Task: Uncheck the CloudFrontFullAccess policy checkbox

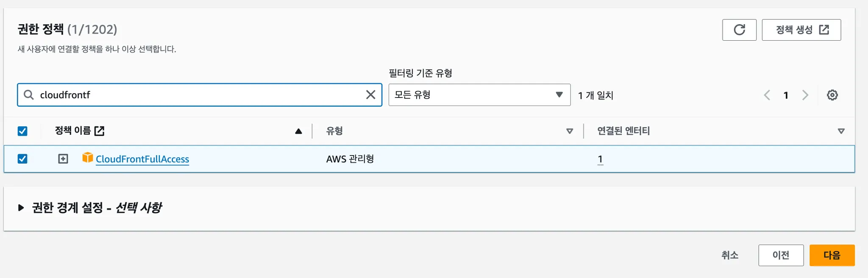Action: coord(22,159)
